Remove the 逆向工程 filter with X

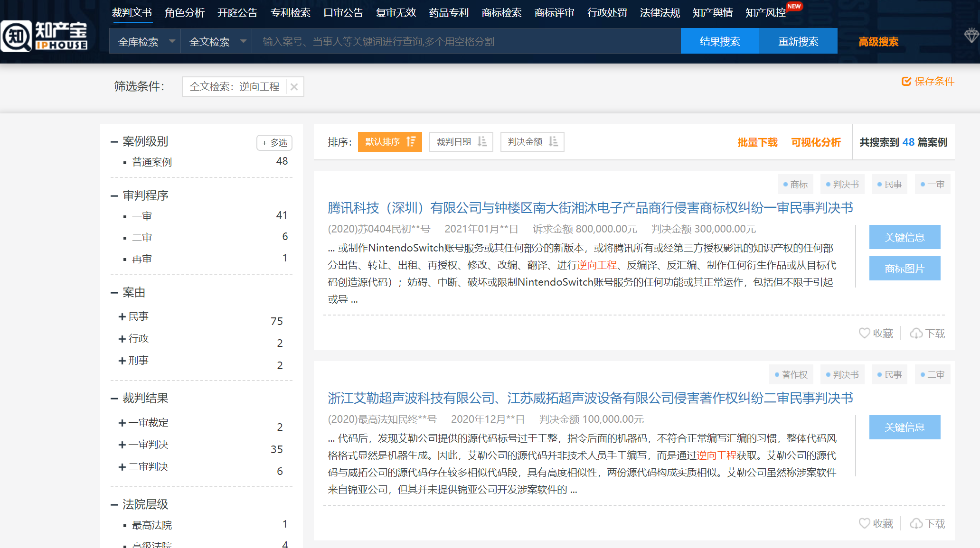[x=294, y=87]
